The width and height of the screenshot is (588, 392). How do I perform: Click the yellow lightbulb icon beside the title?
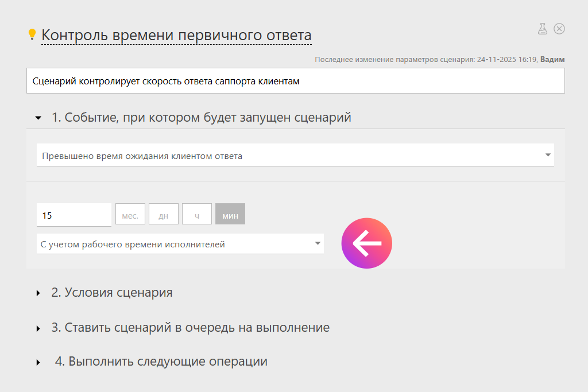[x=32, y=35]
